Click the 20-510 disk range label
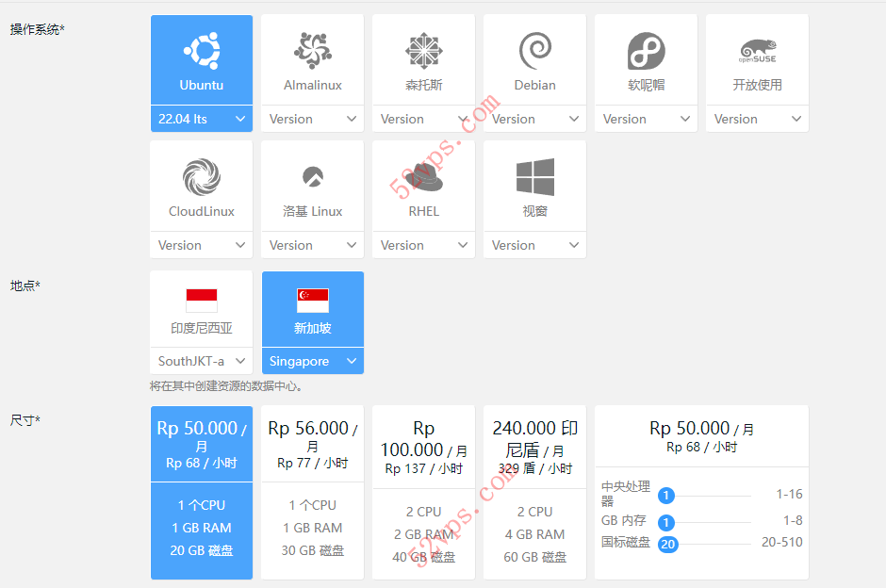 pos(782,542)
